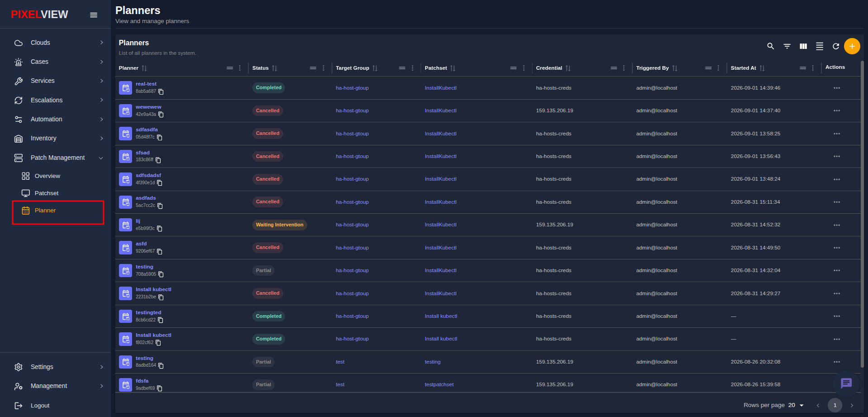Go to Overview under Patch Management

tap(47, 176)
